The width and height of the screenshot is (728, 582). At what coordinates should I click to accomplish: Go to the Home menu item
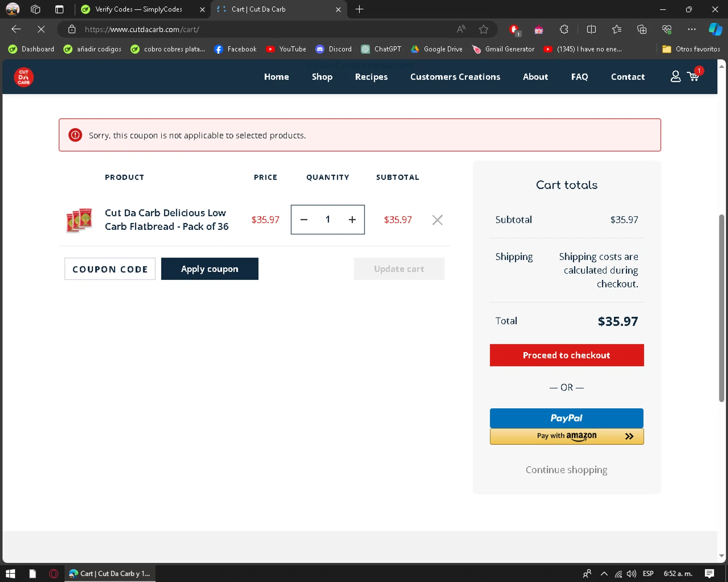coord(277,77)
